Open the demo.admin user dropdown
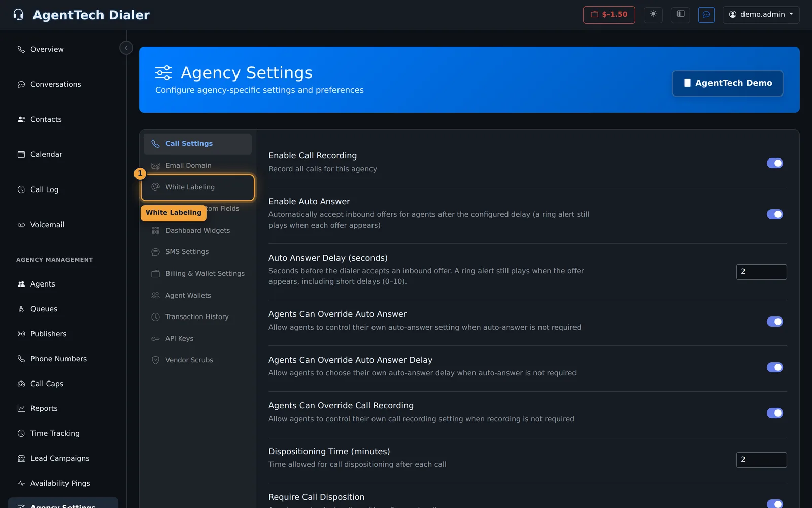 point(761,14)
